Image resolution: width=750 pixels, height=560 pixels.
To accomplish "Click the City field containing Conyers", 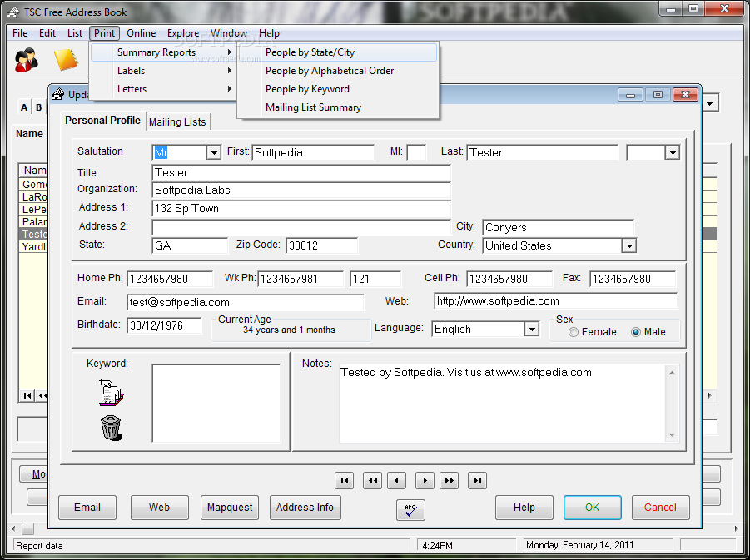I will coord(559,228).
